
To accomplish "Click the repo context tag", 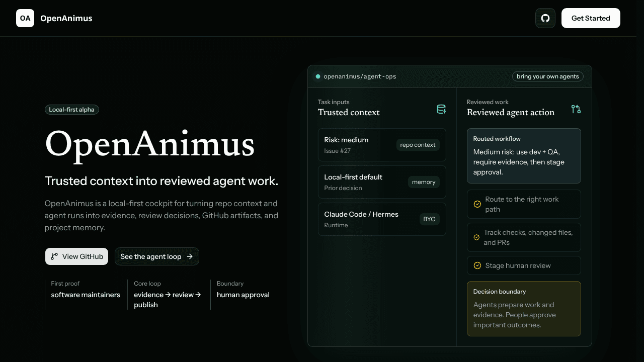I will click(418, 145).
